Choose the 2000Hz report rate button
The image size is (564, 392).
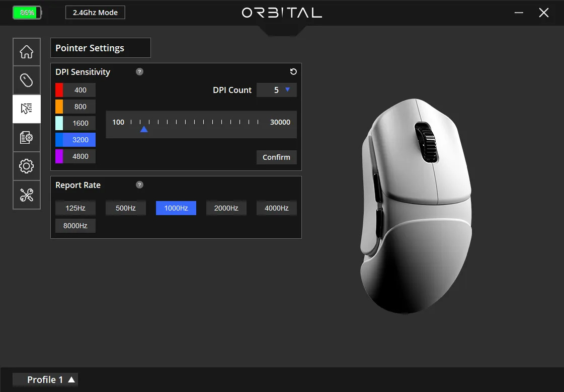click(x=226, y=208)
